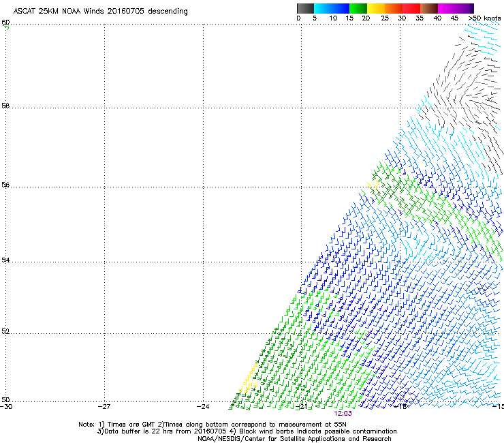Click the red 30-35 knots legend segment

(411, 8)
